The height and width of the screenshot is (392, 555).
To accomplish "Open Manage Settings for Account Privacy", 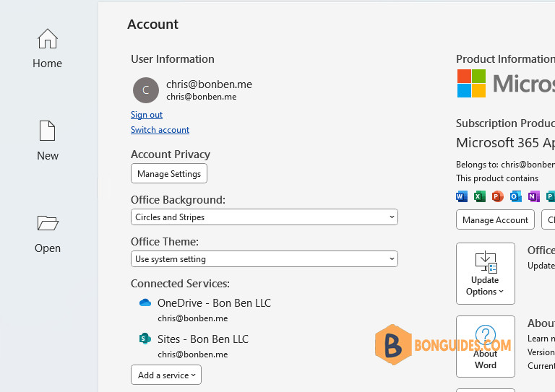I will click(x=169, y=173).
